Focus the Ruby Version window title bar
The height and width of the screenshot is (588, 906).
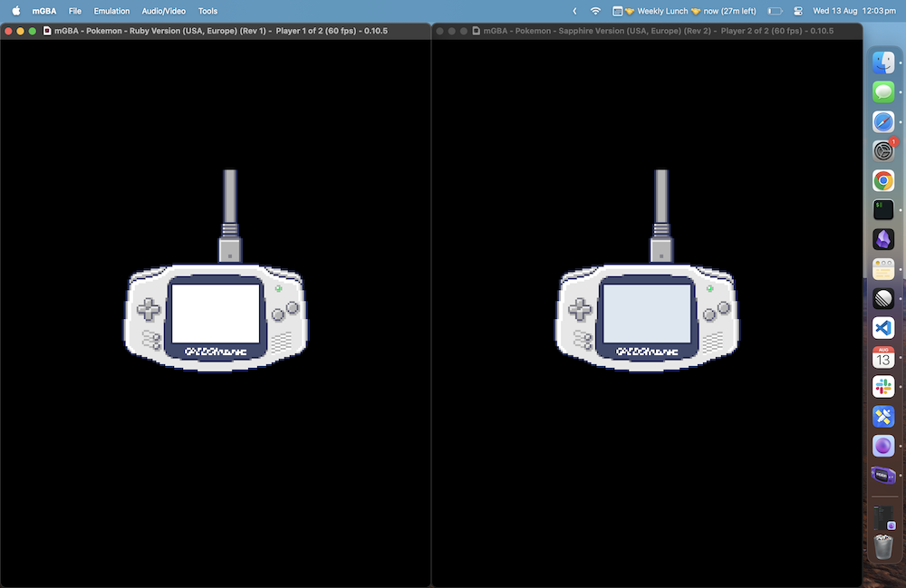tap(216, 31)
